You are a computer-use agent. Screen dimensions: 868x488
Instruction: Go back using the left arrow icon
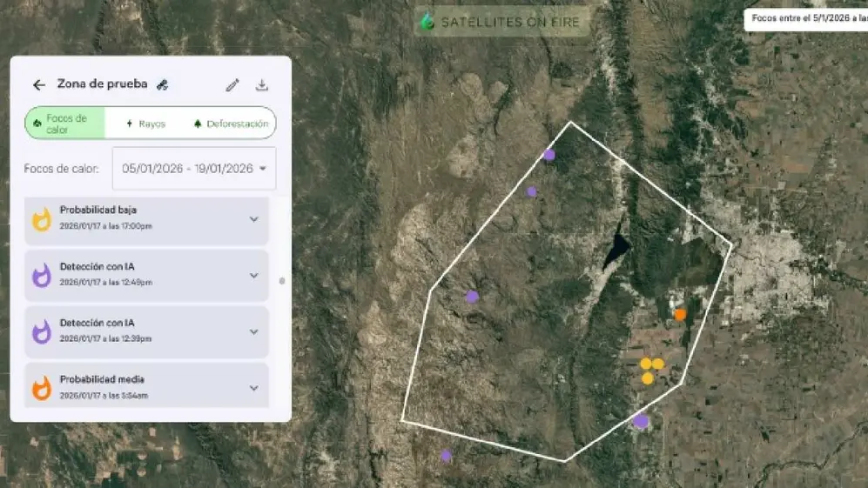click(x=39, y=84)
